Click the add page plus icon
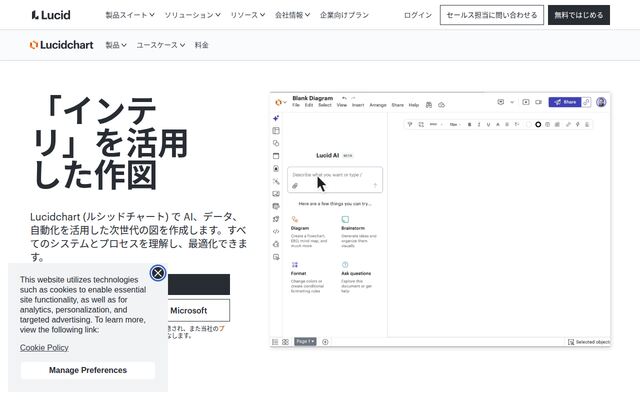The image size is (640, 400). (325, 342)
